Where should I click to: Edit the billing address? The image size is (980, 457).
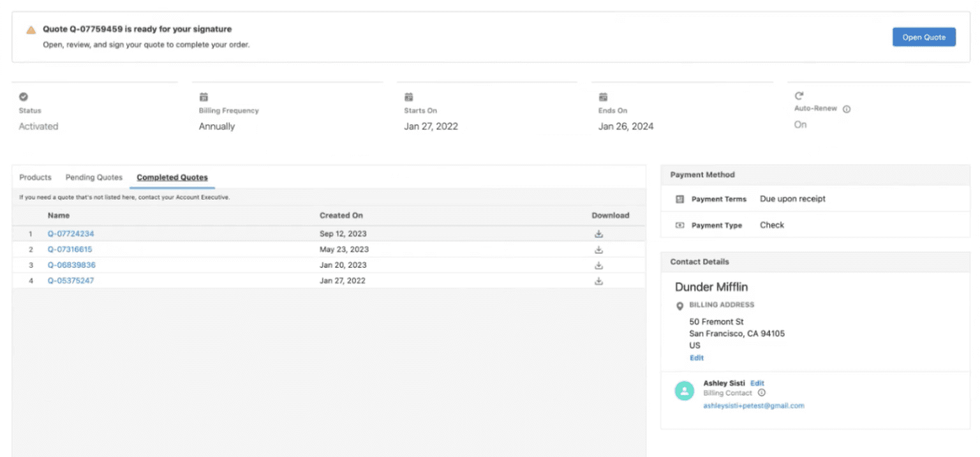pyautogui.click(x=696, y=358)
